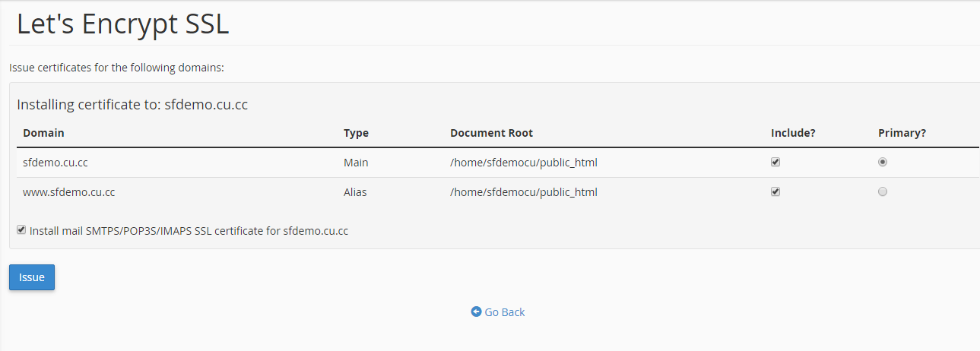Click the Domain column header
Screen dimensions: 980x351
pyautogui.click(x=43, y=133)
